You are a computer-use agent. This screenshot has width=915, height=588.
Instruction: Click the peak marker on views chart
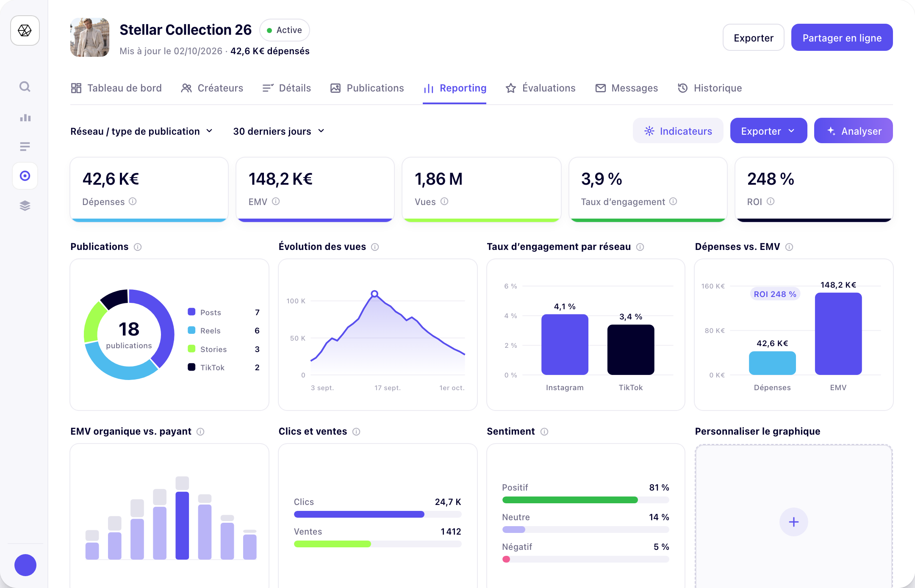374,294
